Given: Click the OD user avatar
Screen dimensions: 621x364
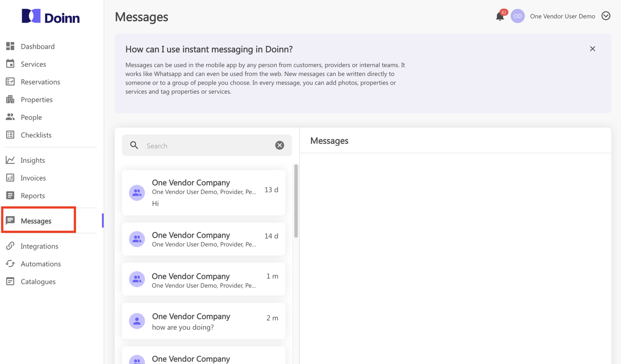Looking at the screenshot, I should [518, 16].
